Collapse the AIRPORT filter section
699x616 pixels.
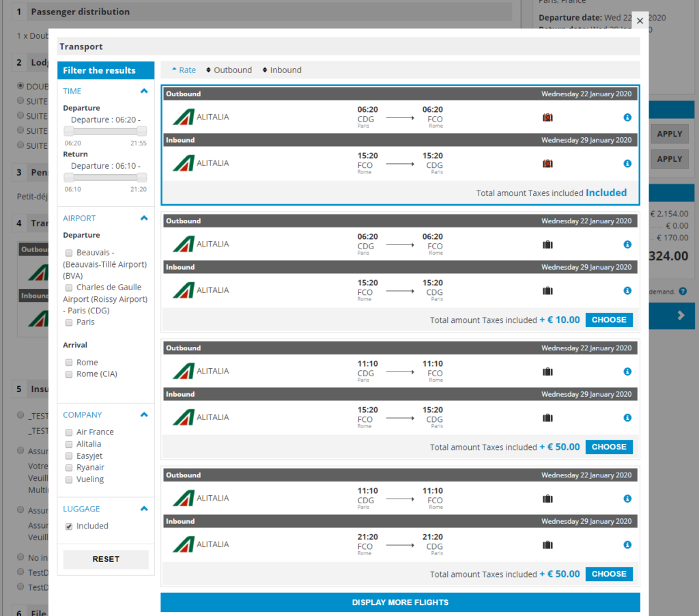coord(143,219)
